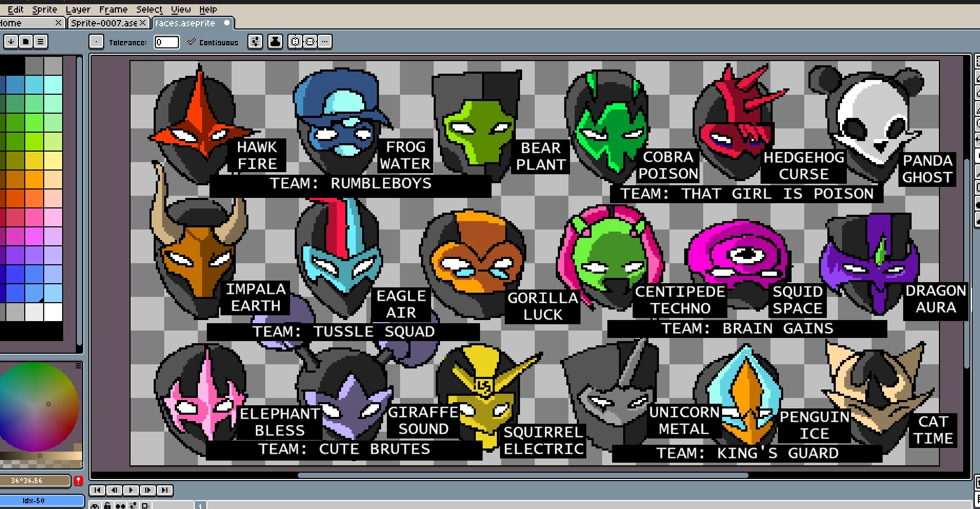Image resolution: width=980 pixels, height=509 pixels.
Task: Click the canvas vertical scrollbar
Action: 967,263
